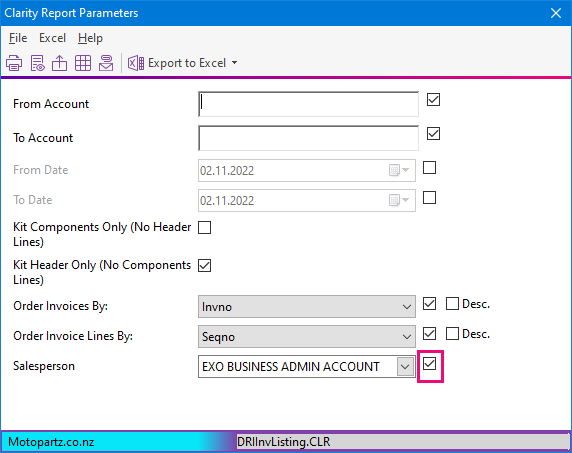Uncheck Kit Header Only checkbox
Viewport: 572px width, 453px height.
[204, 265]
